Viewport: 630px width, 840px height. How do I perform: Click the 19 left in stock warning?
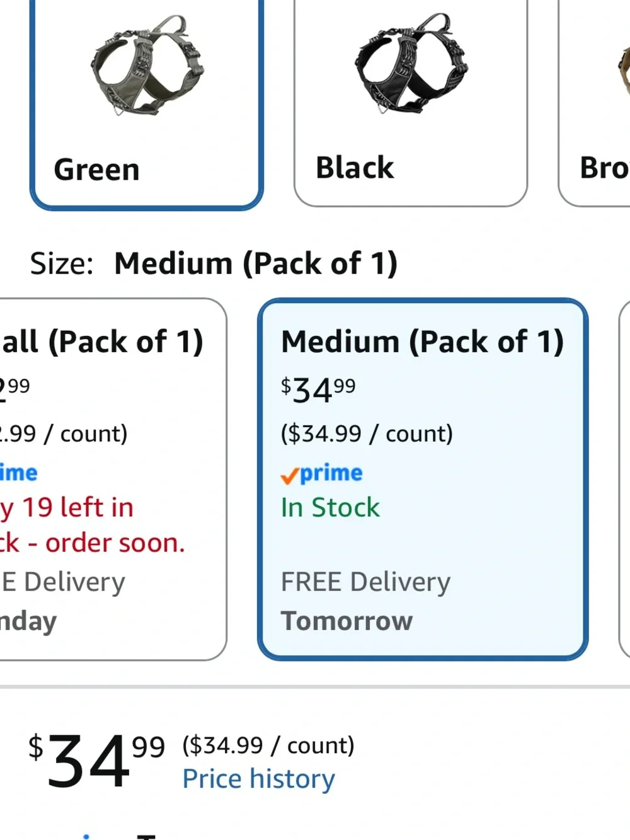[x=93, y=525]
